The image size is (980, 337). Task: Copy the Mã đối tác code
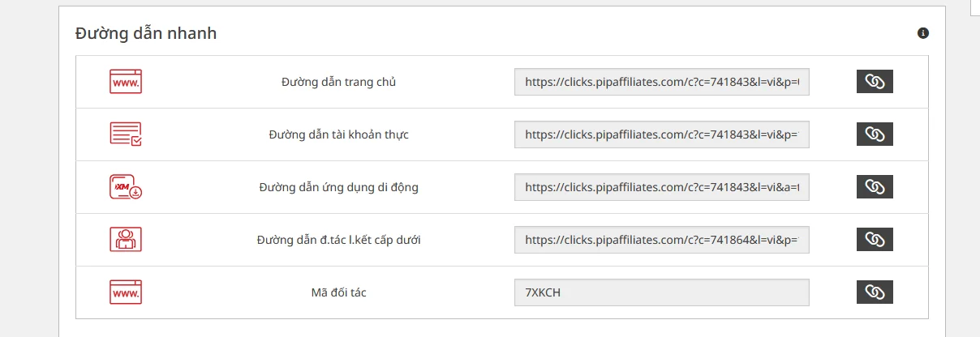[875, 292]
